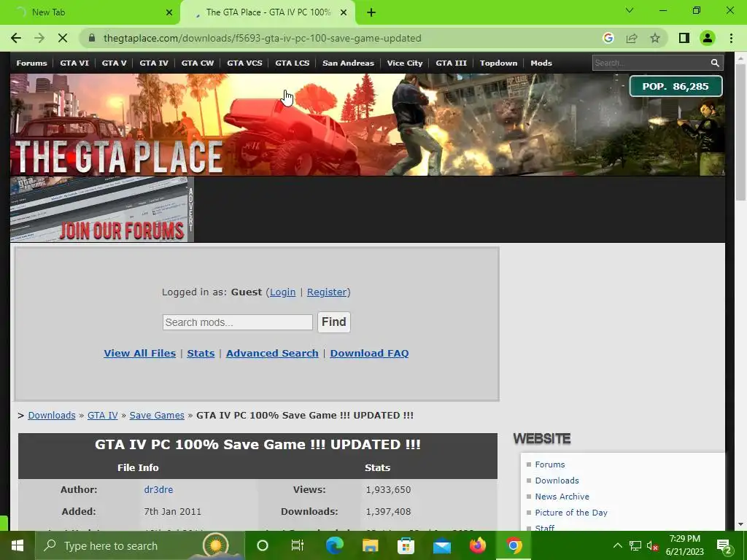Launch Microsoft Edge from taskbar
Image resolution: width=747 pixels, height=560 pixels.
(334, 545)
